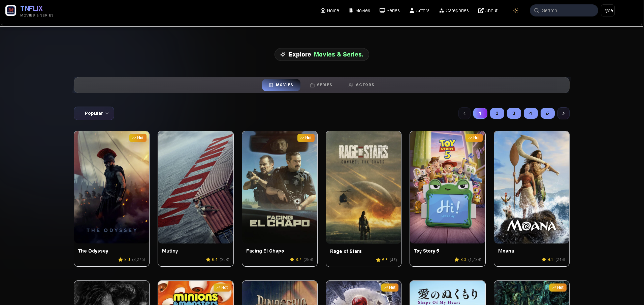The image size is (644, 305).
Task: Click the "Toy Story 5" title text
Action: click(x=426, y=251)
